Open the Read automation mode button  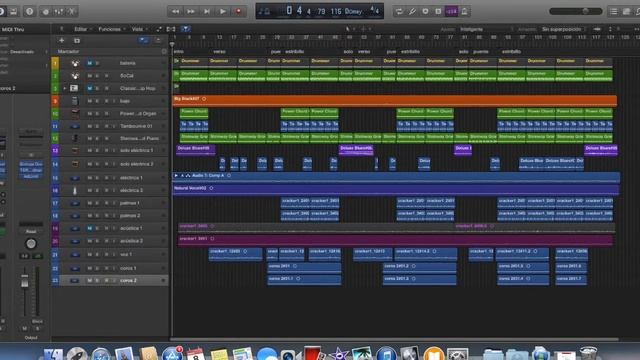[x=31, y=231]
